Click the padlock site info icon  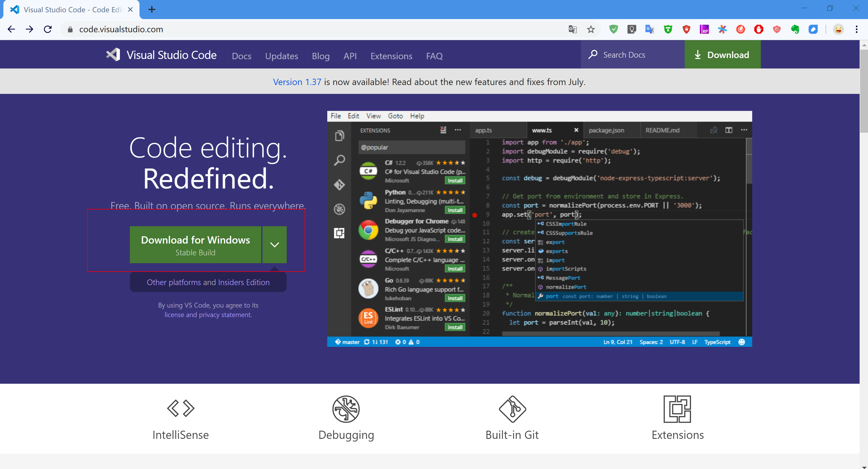click(x=70, y=30)
